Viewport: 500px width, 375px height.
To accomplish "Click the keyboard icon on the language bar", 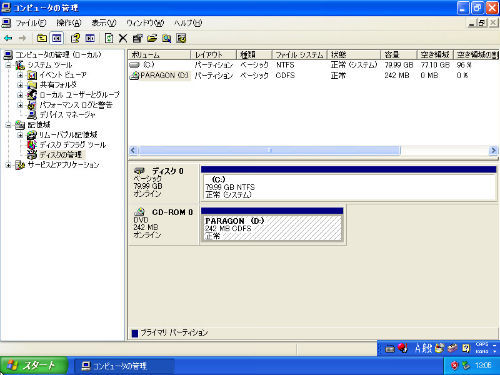I will click(390, 349).
